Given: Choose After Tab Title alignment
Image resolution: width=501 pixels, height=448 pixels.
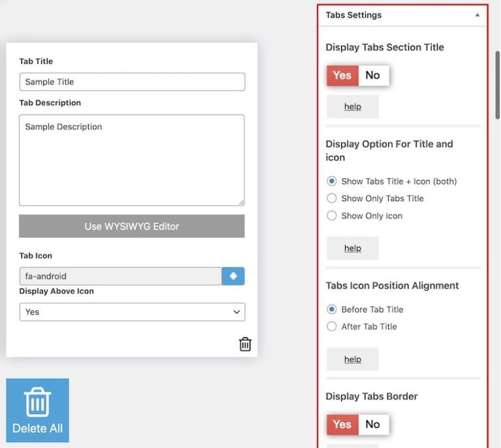Looking at the screenshot, I should point(332,327).
